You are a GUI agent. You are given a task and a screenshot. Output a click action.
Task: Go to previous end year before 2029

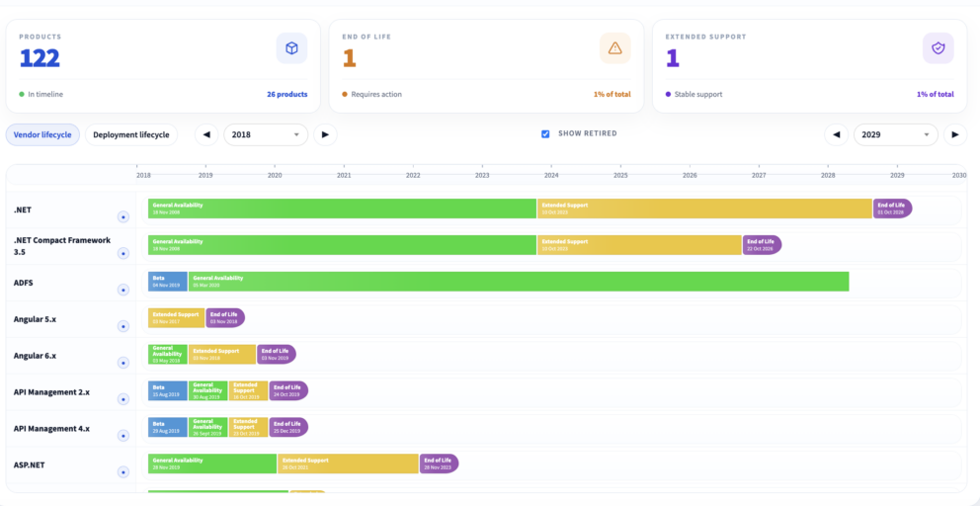(x=836, y=134)
